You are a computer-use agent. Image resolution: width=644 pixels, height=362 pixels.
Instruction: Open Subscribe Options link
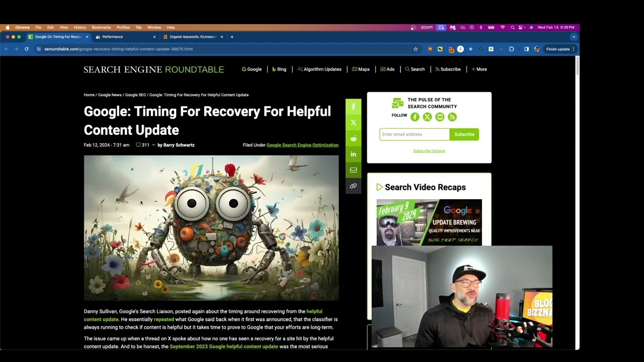coord(429,151)
